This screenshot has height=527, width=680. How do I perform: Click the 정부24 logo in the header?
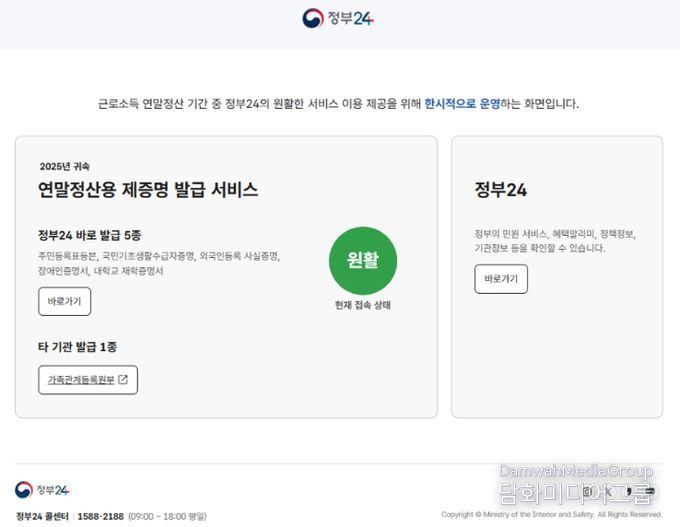(x=339, y=18)
